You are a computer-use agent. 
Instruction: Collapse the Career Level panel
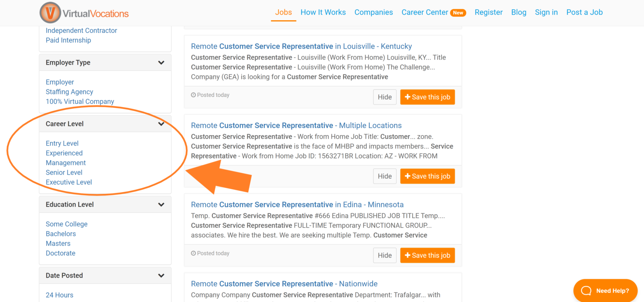[x=161, y=123]
